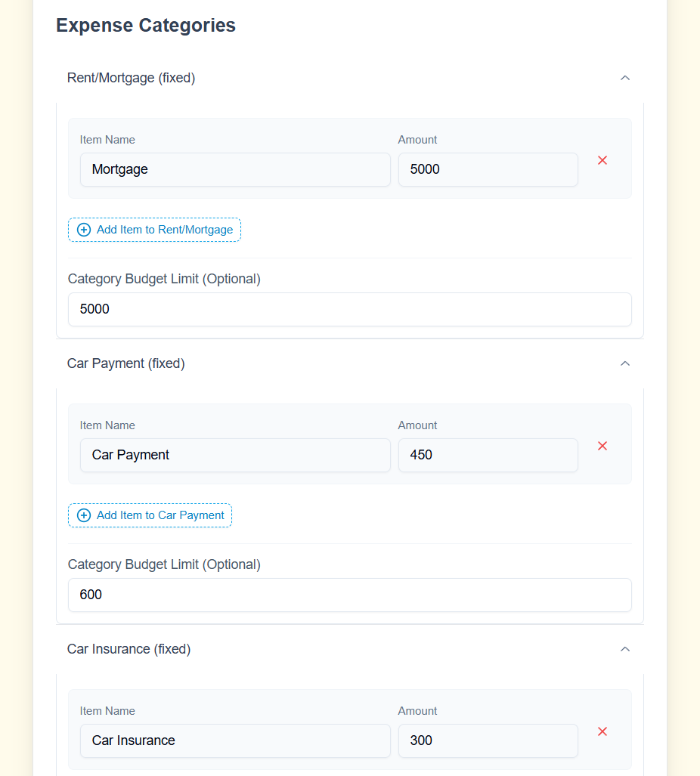Remove the Car Insurance line item
This screenshot has height=776, width=700.
[602, 731]
